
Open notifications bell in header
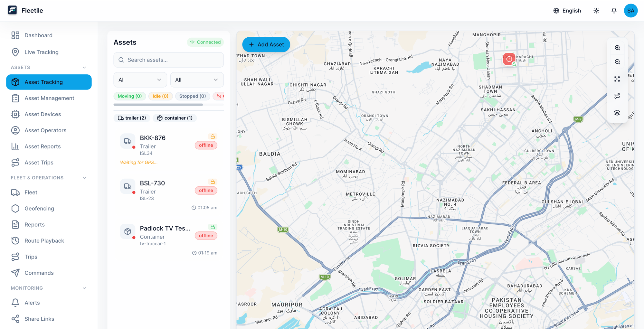614,11
